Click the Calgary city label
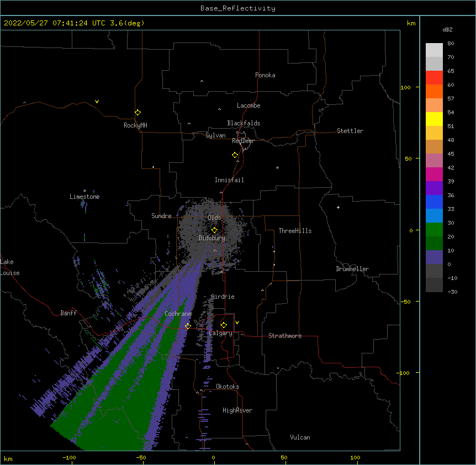The width and height of the screenshot is (476, 465). 220,333
